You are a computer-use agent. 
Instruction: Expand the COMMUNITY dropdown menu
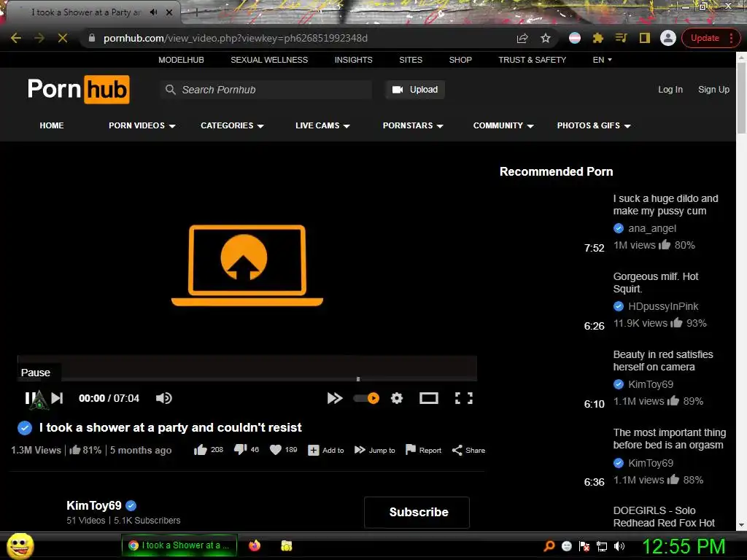(503, 125)
